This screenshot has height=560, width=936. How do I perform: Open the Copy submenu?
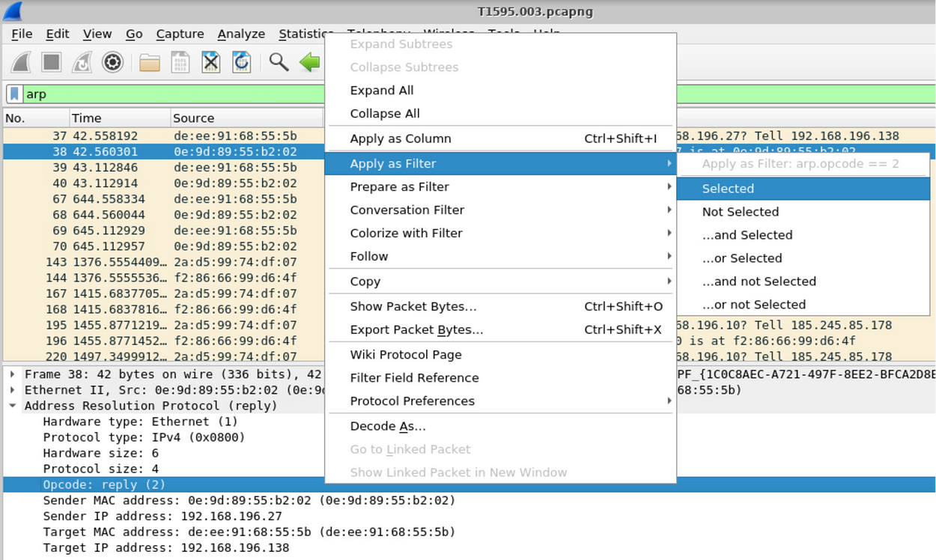tap(500, 281)
